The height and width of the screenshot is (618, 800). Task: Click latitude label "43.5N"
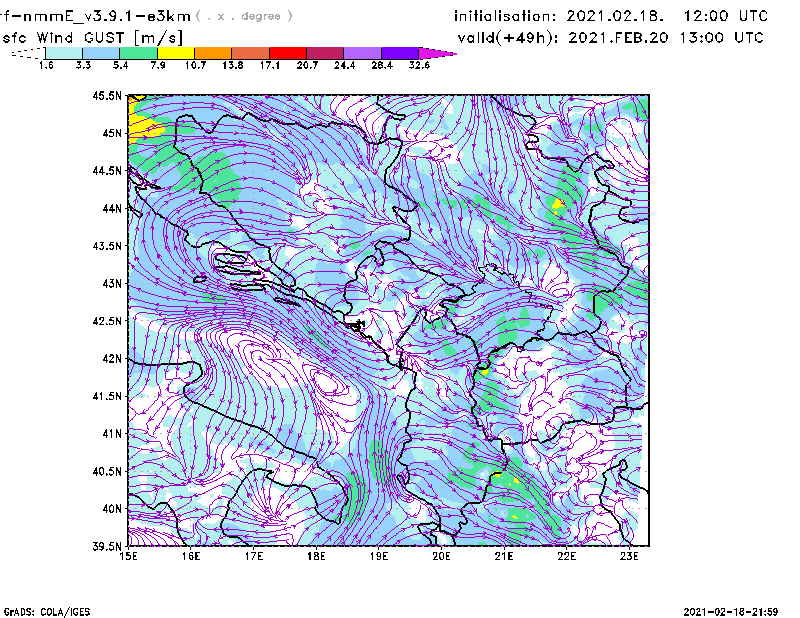coord(107,246)
